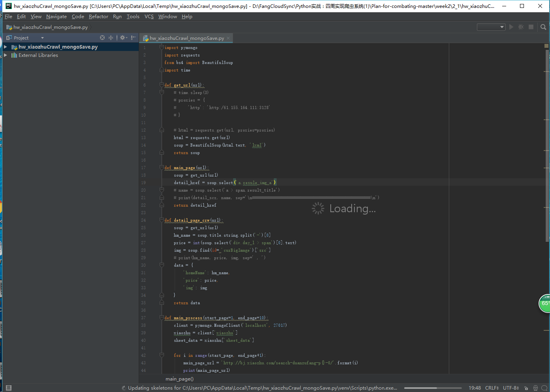
Task: Click the Debug bug icon
Action: [x=521, y=27]
